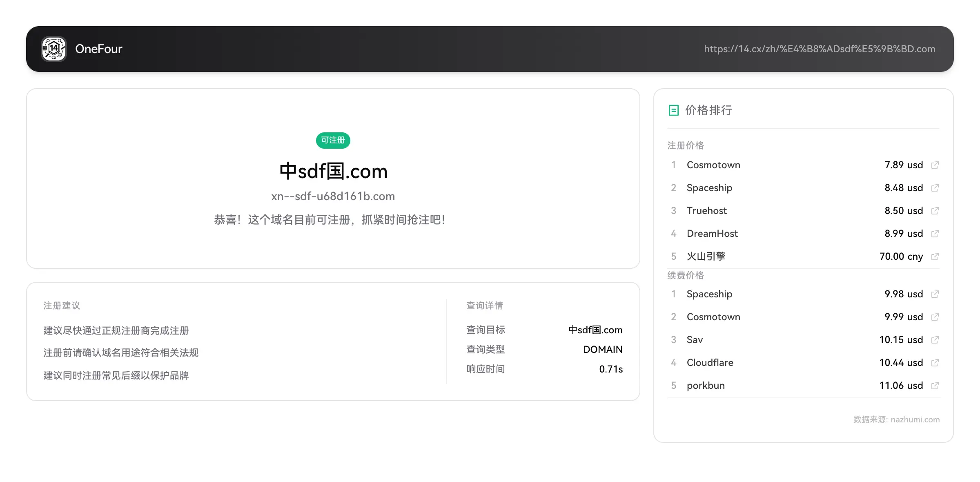The height and width of the screenshot is (482, 980).
Task: Click the 响应时间 label
Action: click(486, 369)
